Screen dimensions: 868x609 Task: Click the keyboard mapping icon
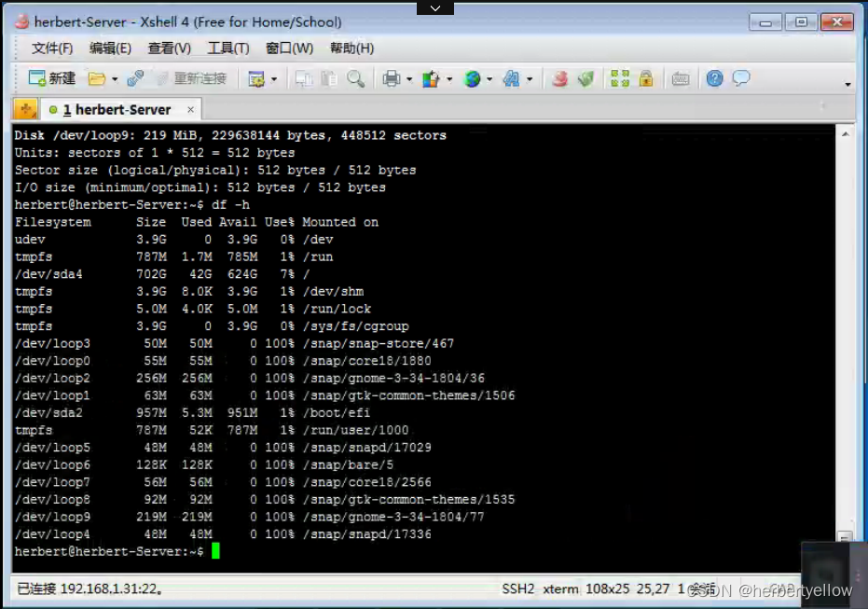[x=681, y=79]
